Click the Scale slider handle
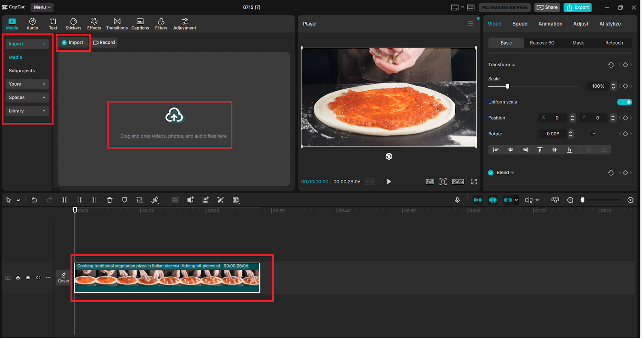644x340 pixels. (x=507, y=86)
